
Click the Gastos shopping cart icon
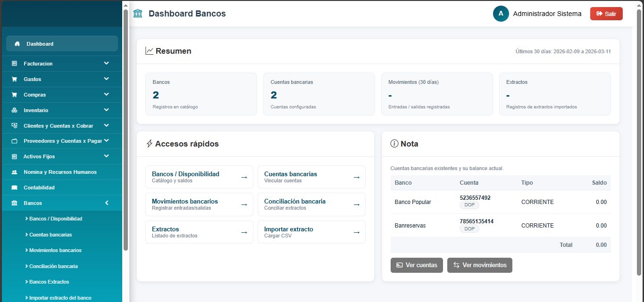(14, 79)
